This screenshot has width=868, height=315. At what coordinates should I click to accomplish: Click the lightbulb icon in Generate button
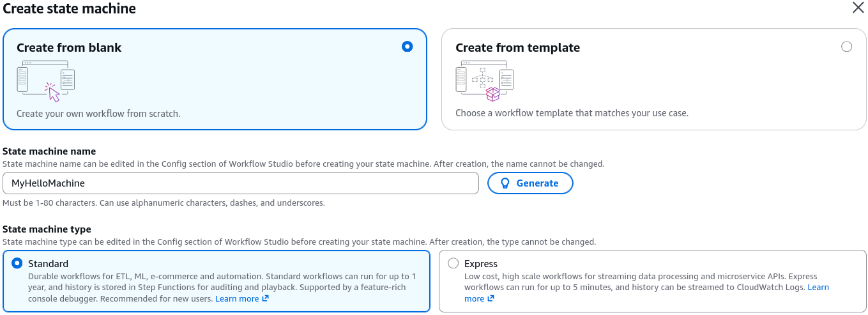point(505,183)
